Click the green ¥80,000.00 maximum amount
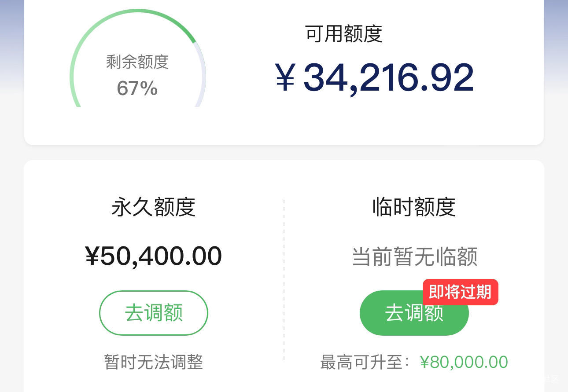This screenshot has height=392, width=568. click(464, 362)
